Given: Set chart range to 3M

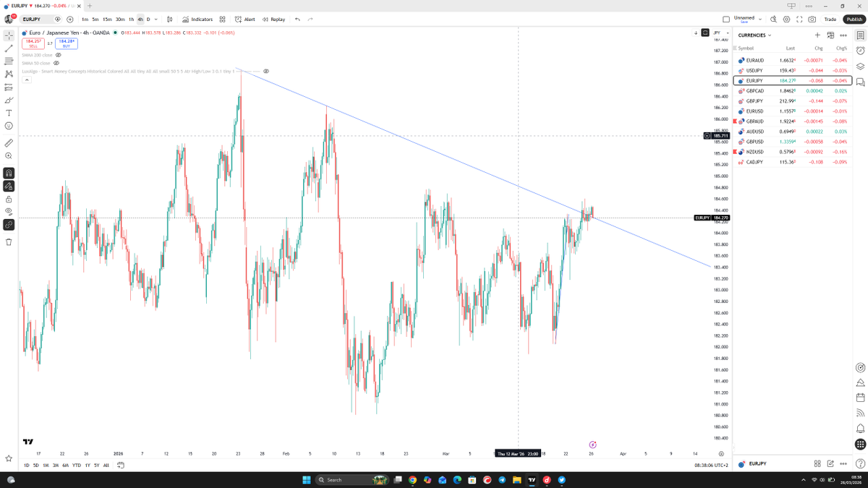Looking at the screenshot, I should pyautogui.click(x=56, y=466).
